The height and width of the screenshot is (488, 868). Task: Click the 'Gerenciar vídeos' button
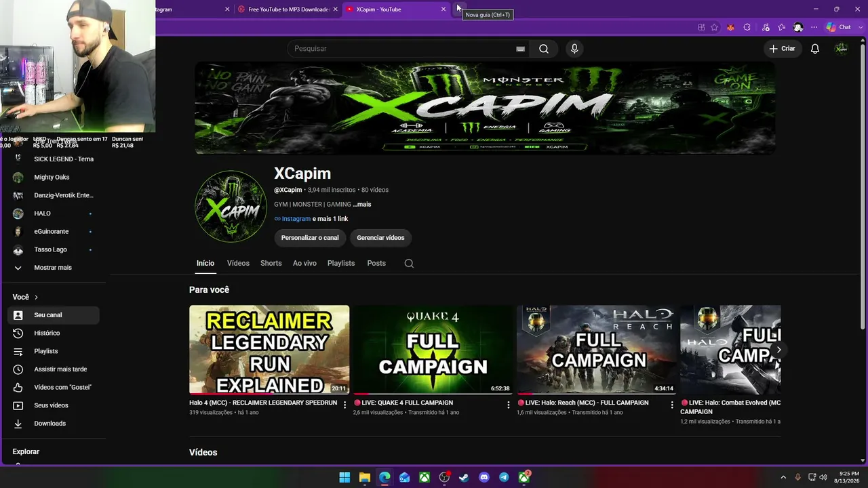coord(380,238)
